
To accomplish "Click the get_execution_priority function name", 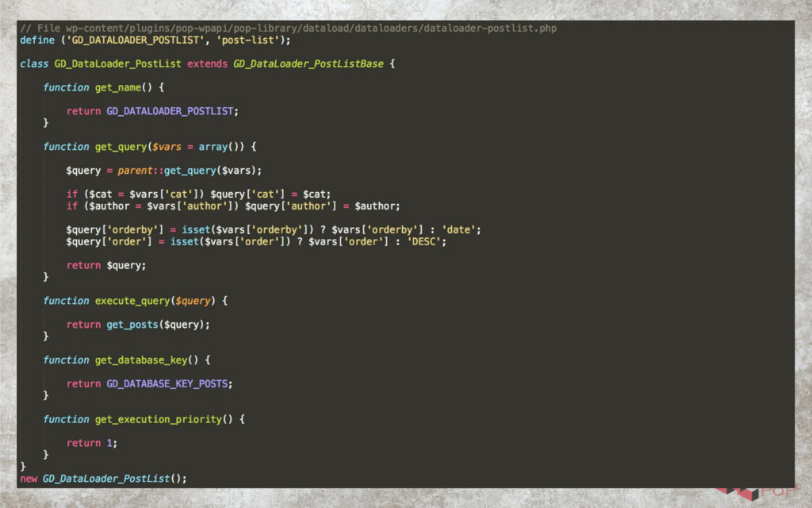I will point(159,419).
